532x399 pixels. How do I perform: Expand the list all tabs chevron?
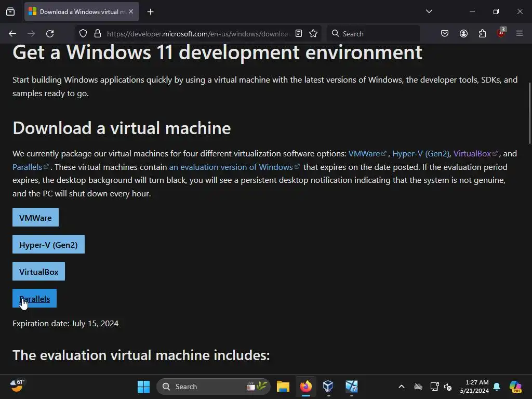[x=429, y=11]
